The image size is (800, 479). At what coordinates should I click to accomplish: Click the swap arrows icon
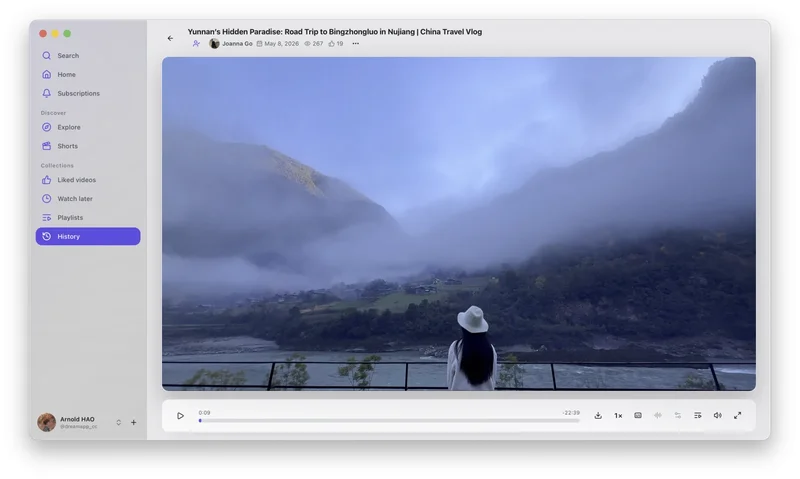(678, 416)
